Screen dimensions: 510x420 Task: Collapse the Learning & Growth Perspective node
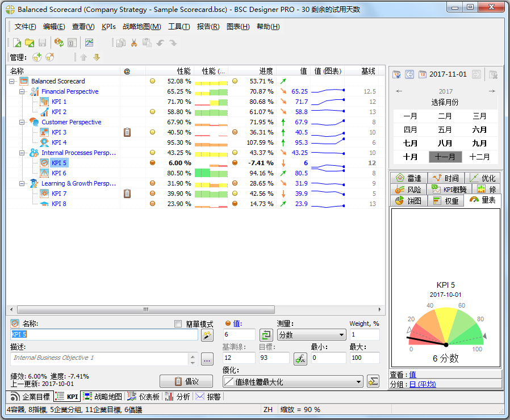(x=22, y=183)
